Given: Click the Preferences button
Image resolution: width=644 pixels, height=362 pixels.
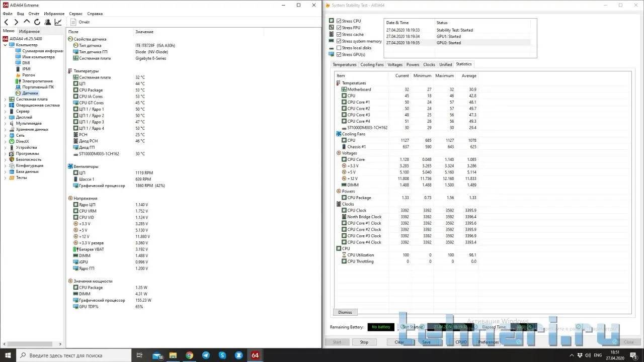Looking at the screenshot, I should click(489, 342).
